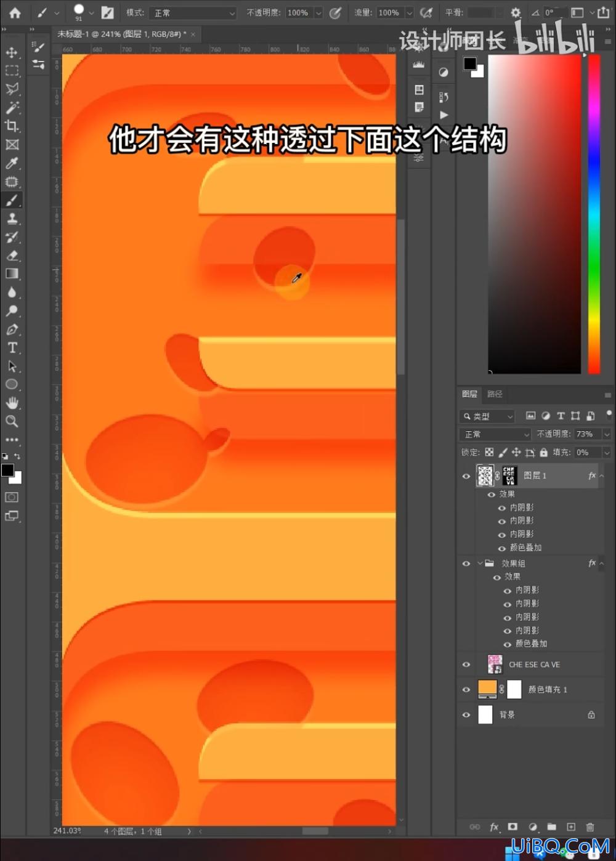Select the 背景 layer row

coord(531,714)
